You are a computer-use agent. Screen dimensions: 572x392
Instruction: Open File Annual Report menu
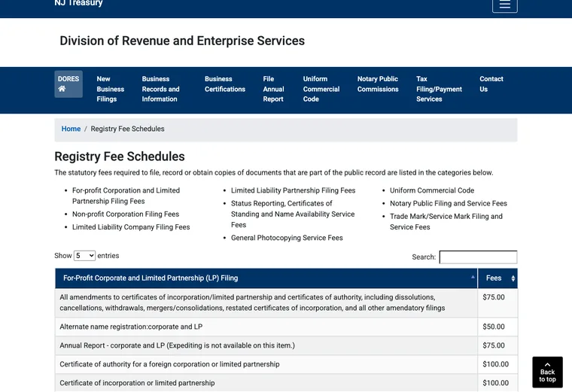coord(273,89)
